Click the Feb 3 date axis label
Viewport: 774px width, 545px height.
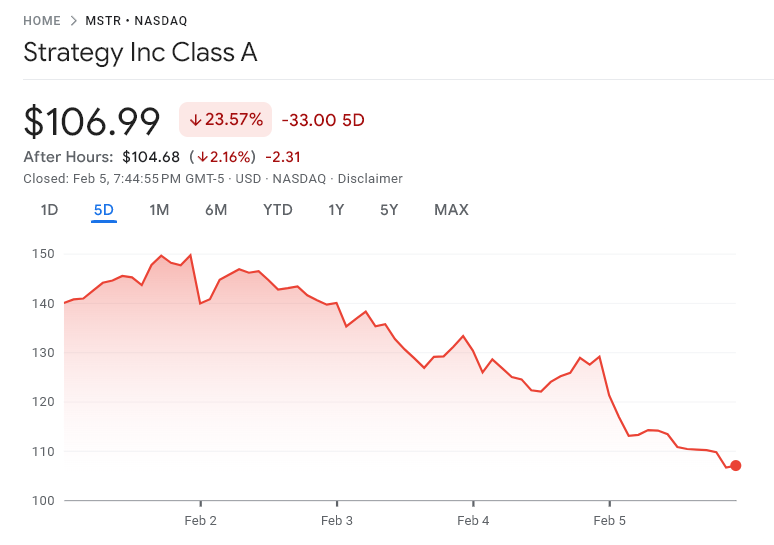click(337, 521)
